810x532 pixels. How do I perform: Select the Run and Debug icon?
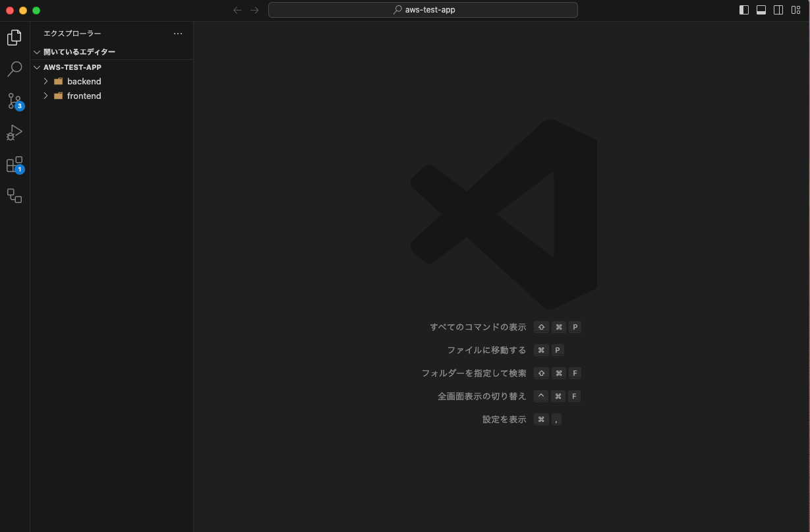coord(14,133)
